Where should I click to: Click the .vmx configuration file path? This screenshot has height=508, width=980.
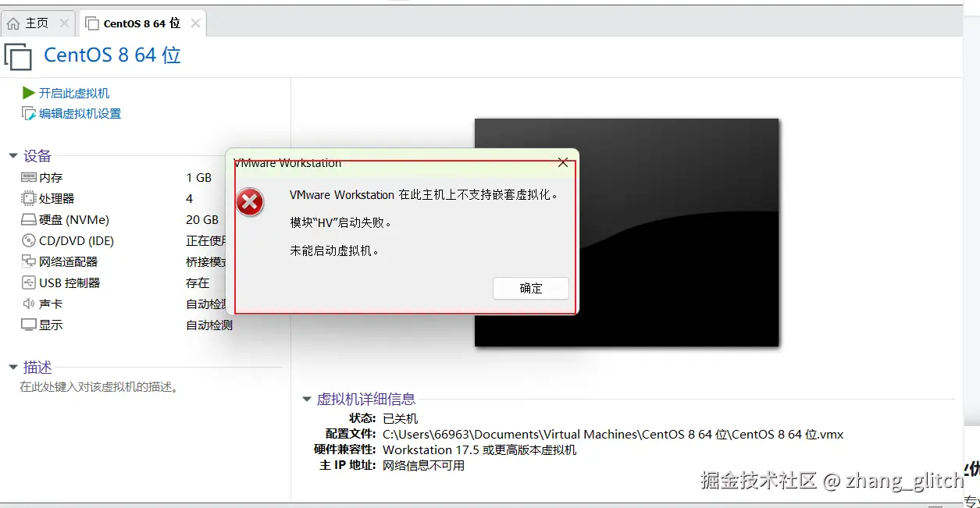tap(613, 434)
